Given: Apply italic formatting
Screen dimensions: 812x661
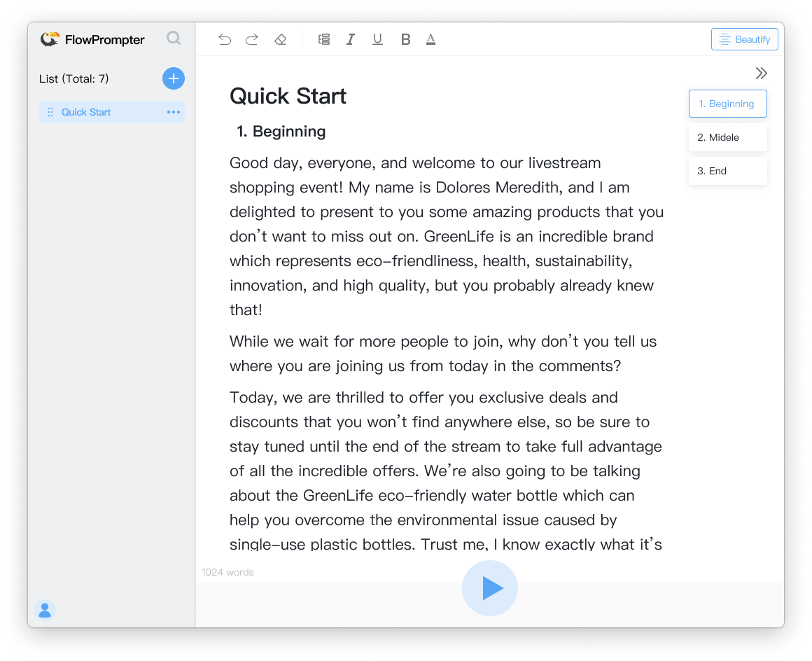Looking at the screenshot, I should (350, 39).
